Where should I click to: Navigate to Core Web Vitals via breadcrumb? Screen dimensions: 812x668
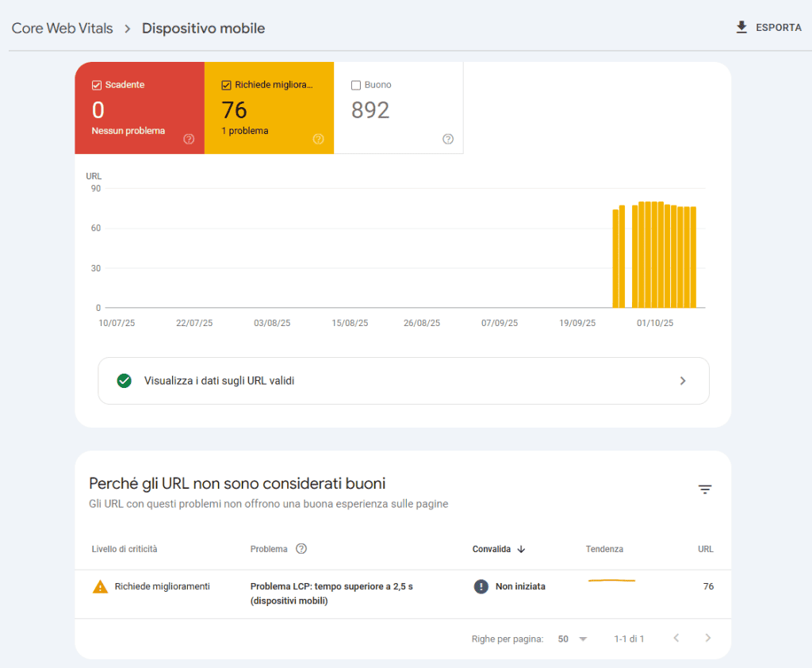point(62,28)
